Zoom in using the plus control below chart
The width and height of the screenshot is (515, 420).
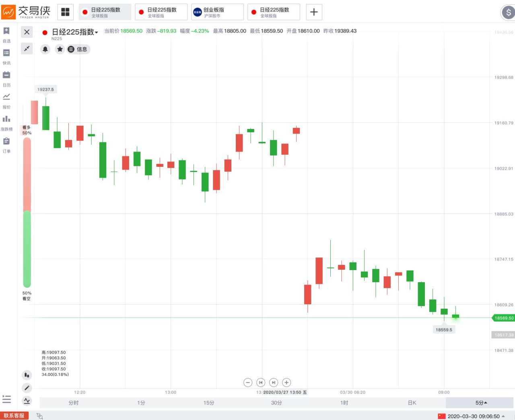click(286, 382)
